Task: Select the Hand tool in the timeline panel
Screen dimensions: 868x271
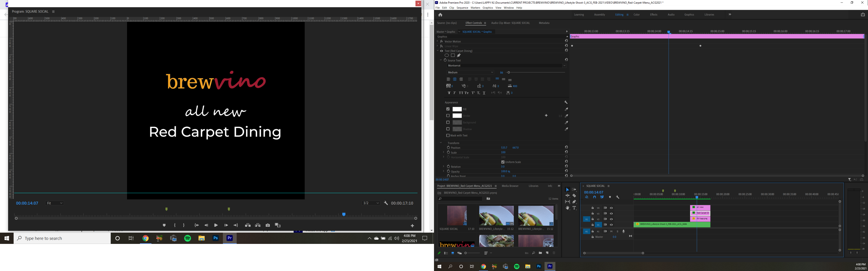Action: tap(568, 208)
